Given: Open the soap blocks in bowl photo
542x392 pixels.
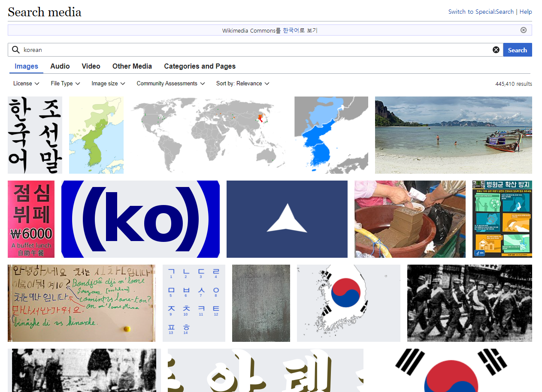Looking at the screenshot, I should pyautogui.click(x=410, y=219).
